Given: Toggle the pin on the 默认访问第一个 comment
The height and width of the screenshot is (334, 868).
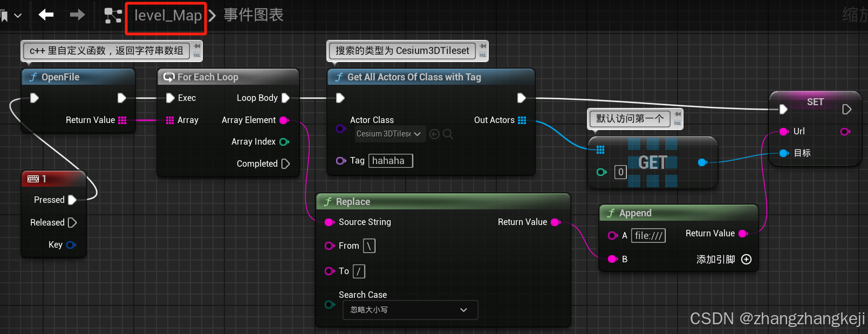Looking at the screenshot, I should click(x=678, y=114).
